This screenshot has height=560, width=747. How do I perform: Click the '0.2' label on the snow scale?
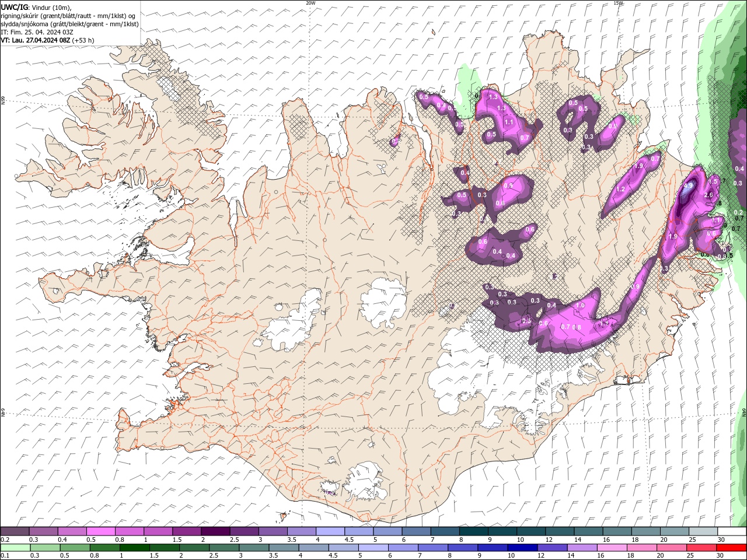[x=5, y=540]
